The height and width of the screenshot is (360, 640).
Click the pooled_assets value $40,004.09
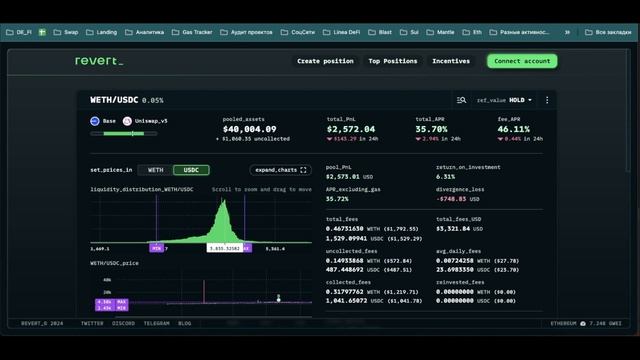point(250,129)
